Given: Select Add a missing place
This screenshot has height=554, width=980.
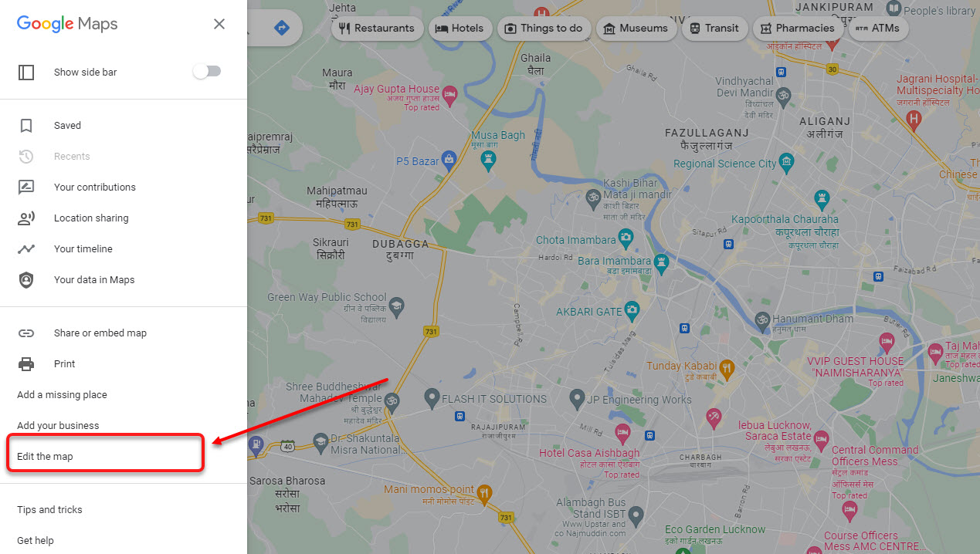Looking at the screenshot, I should (x=62, y=395).
